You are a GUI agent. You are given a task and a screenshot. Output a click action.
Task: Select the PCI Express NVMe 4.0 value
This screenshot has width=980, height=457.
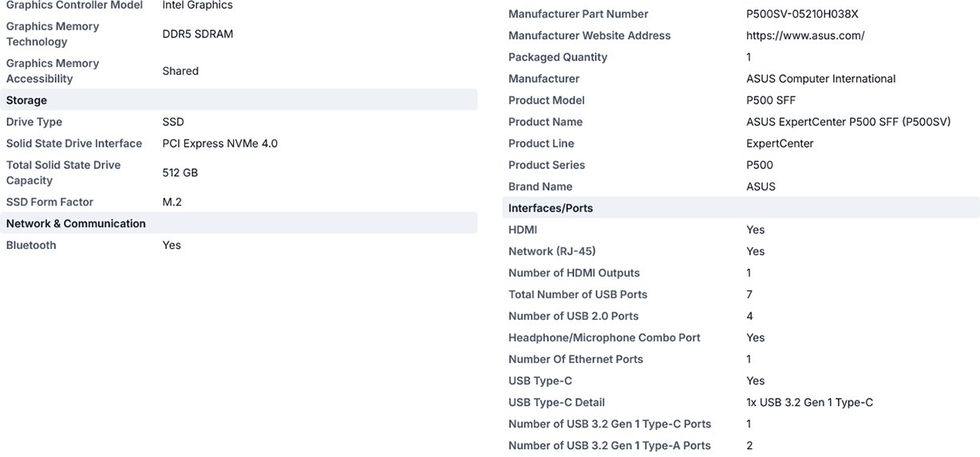[x=220, y=144]
